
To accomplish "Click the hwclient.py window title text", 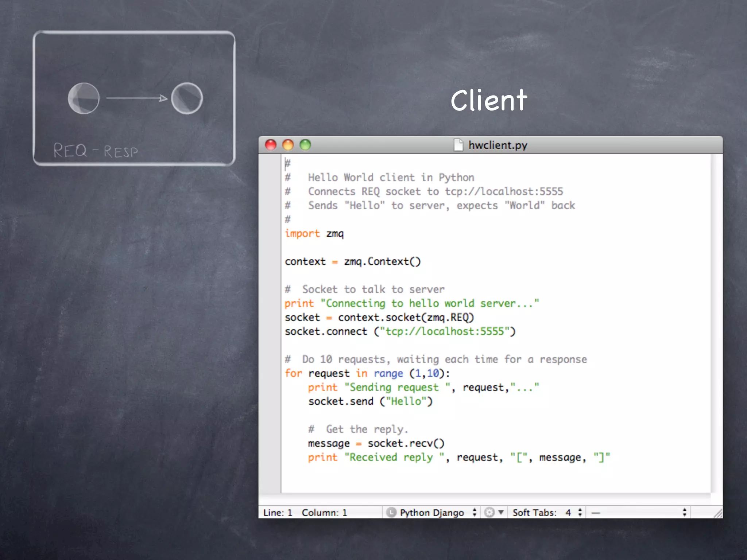I will click(x=498, y=145).
